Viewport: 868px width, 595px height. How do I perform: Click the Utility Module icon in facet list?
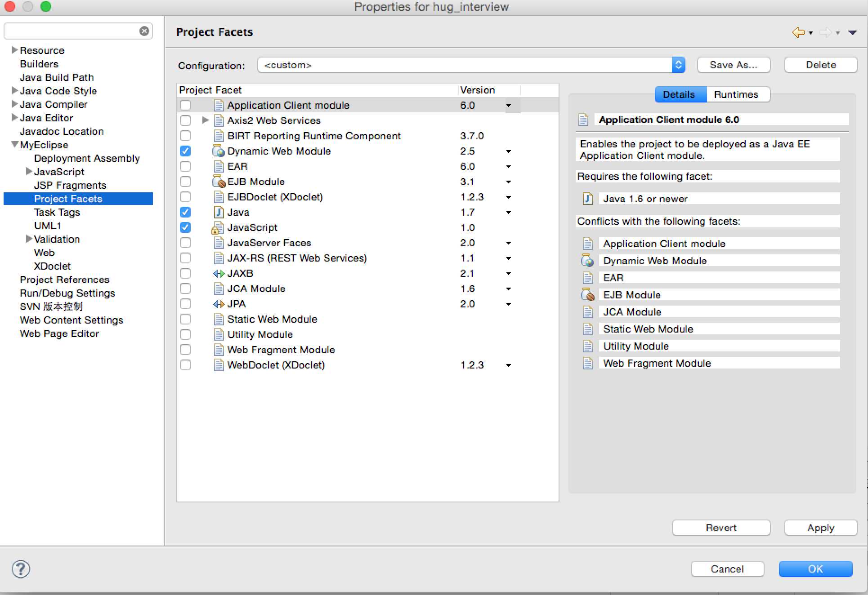[219, 334]
